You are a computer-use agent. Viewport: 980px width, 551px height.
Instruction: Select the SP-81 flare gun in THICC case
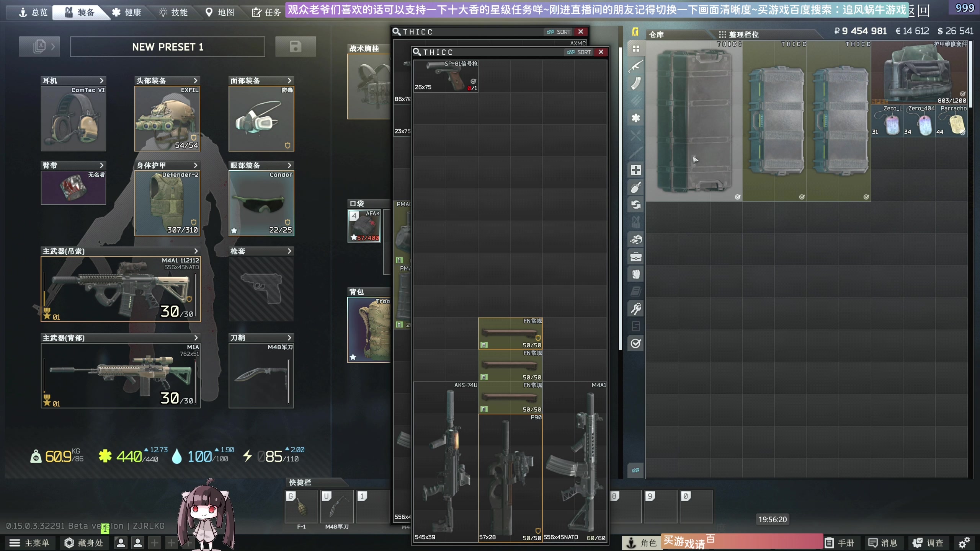coord(446,76)
